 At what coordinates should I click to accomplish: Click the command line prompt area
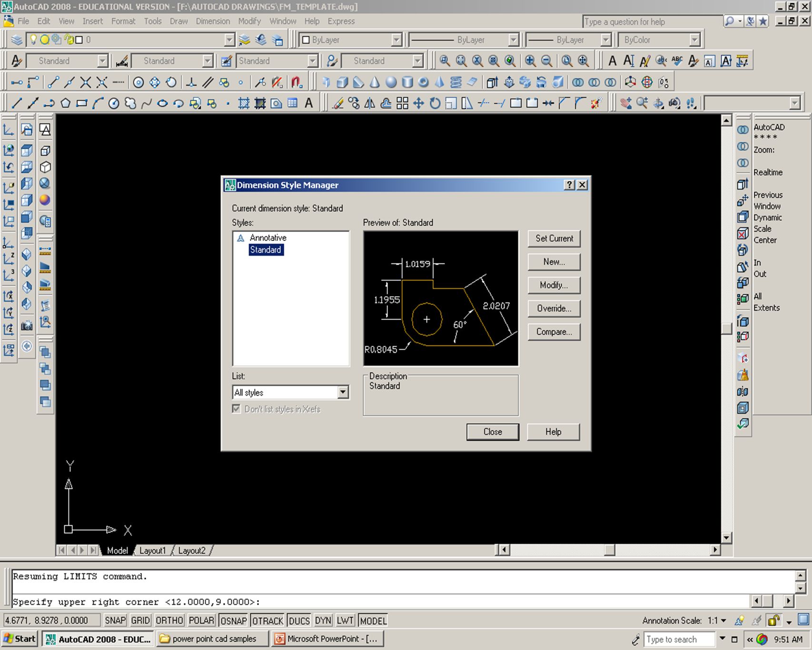click(x=380, y=601)
